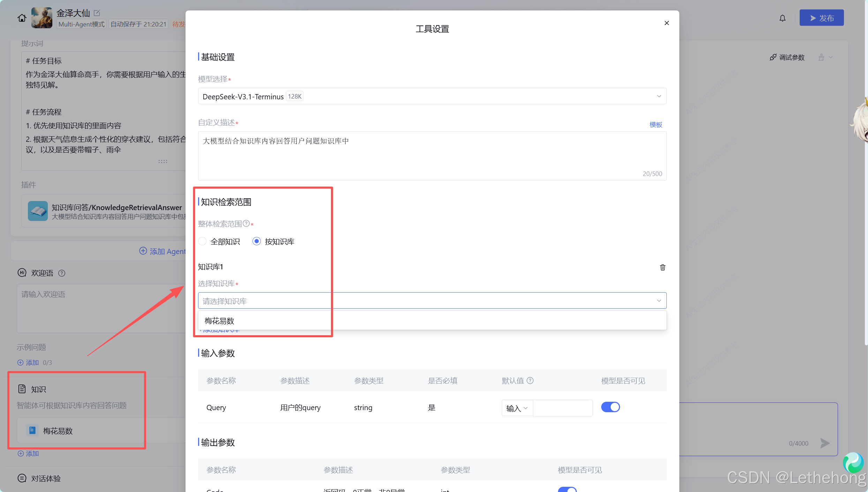
Task: Expand the 输入 default value dropdown
Action: pyautogui.click(x=517, y=408)
